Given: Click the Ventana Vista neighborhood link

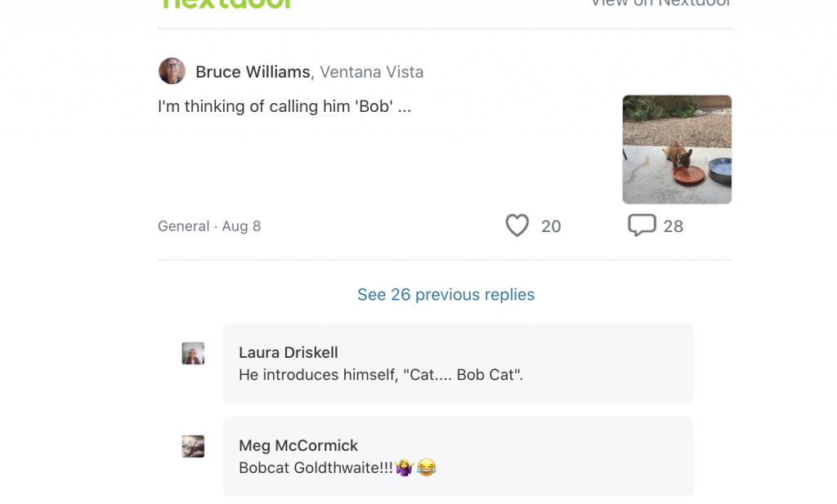Looking at the screenshot, I should (372, 72).
